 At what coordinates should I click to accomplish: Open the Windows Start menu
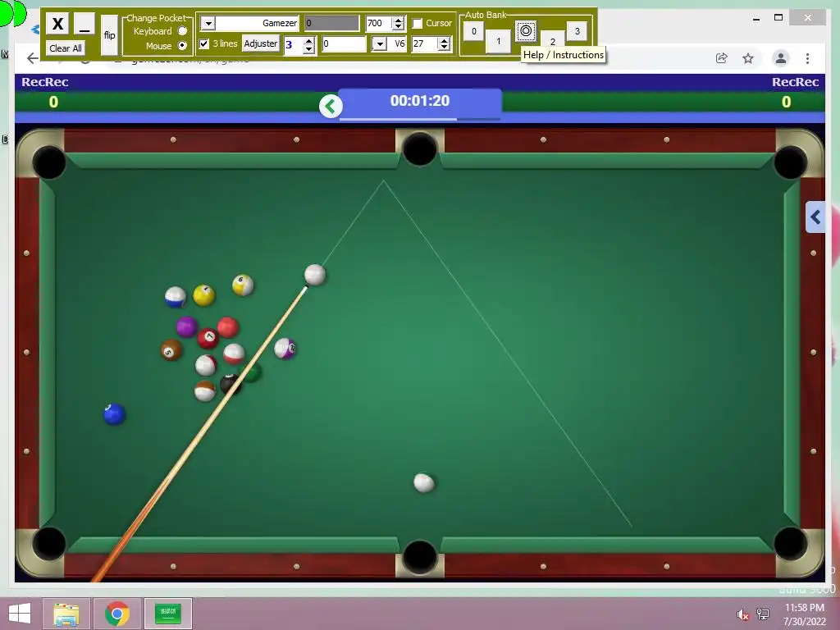pos(20,614)
